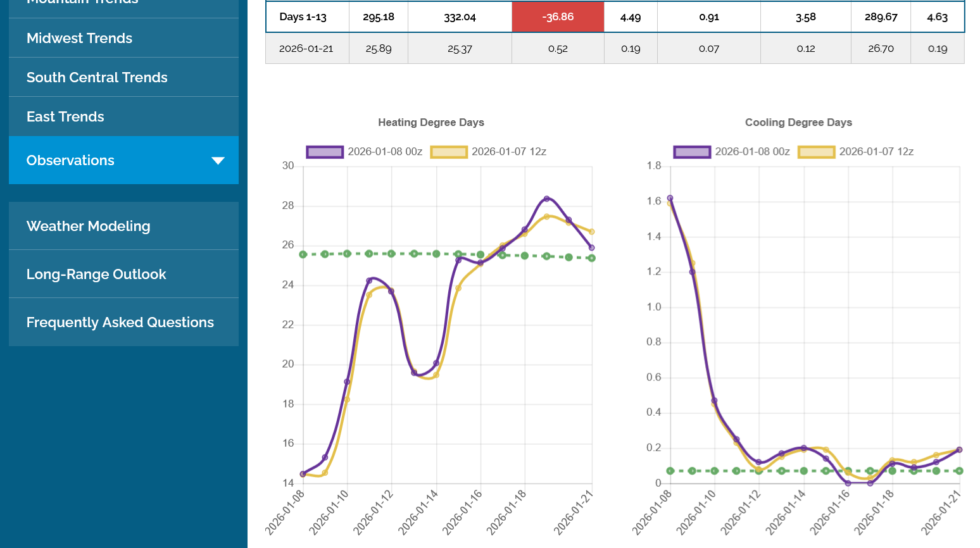Screen dimensions: 980x548
Task: Toggle purple 00z swatch in Heating chart legend
Action: (x=325, y=152)
